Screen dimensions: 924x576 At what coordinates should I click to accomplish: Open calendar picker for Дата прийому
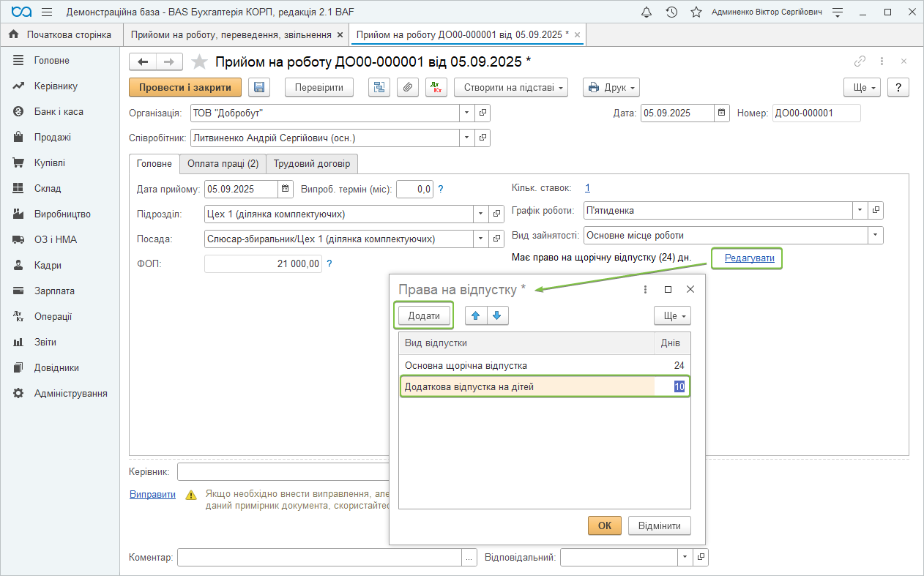click(x=285, y=189)
